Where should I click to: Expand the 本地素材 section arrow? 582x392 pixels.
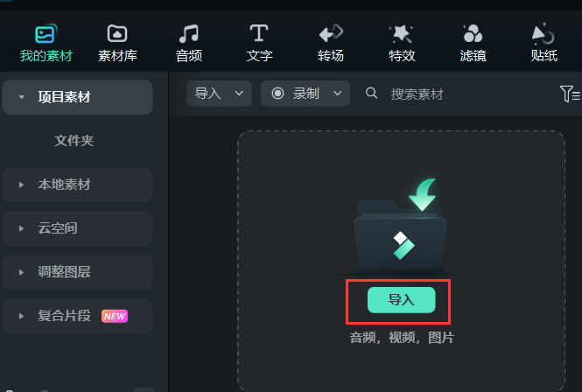[22, 185]
